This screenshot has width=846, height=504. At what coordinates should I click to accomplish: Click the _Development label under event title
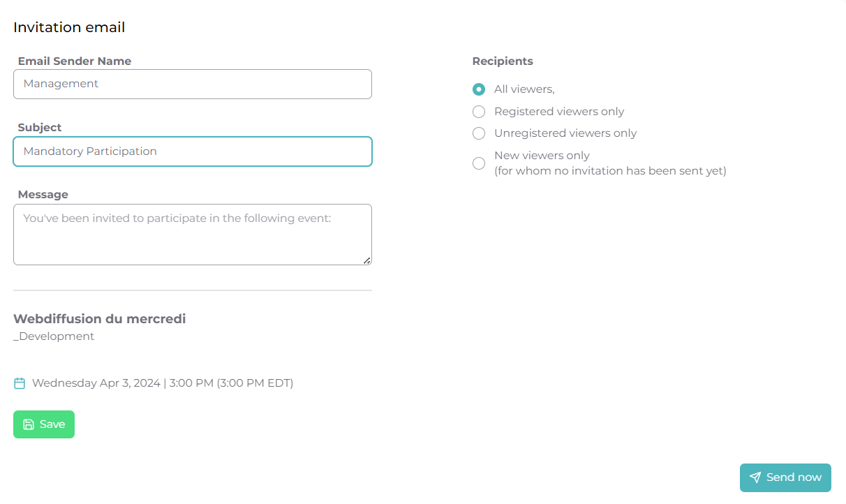click(x=54, y=336)
